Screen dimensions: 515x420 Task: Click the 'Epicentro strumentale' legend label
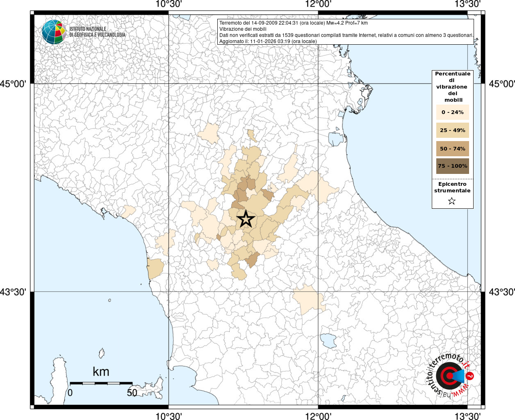click(452, 187)
